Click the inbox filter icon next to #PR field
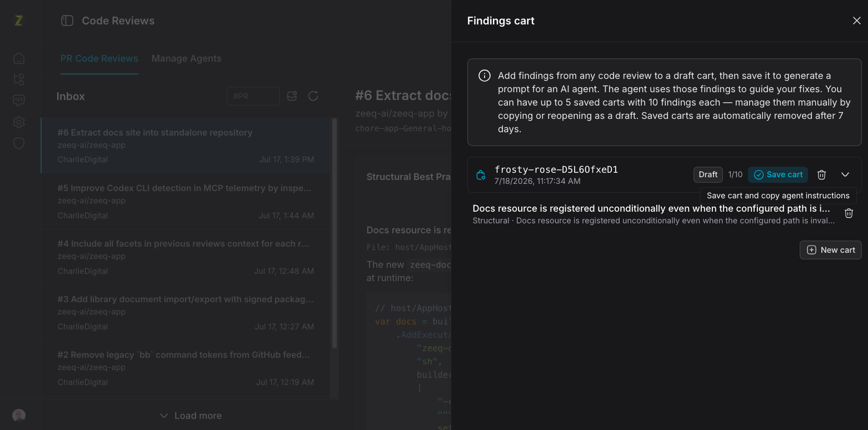Screen dimensions: 868x430 click(x=292, y=96)
